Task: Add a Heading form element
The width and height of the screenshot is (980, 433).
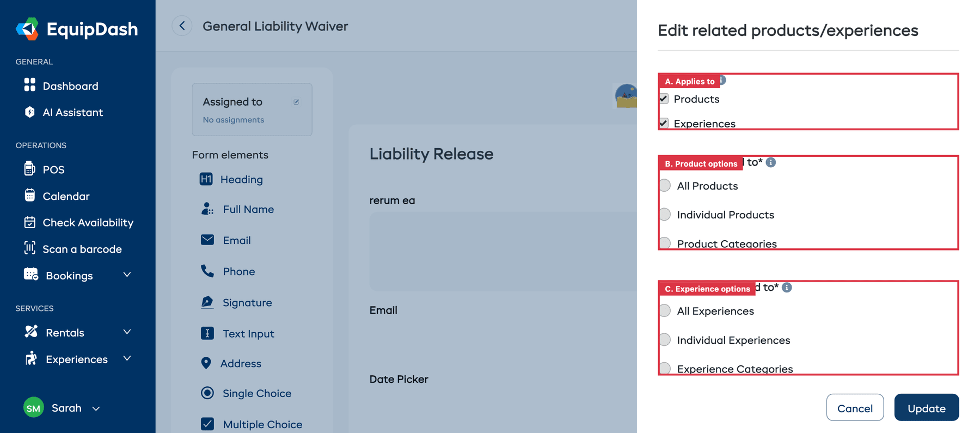Action: pyautogui.click(x=241, y=179)
